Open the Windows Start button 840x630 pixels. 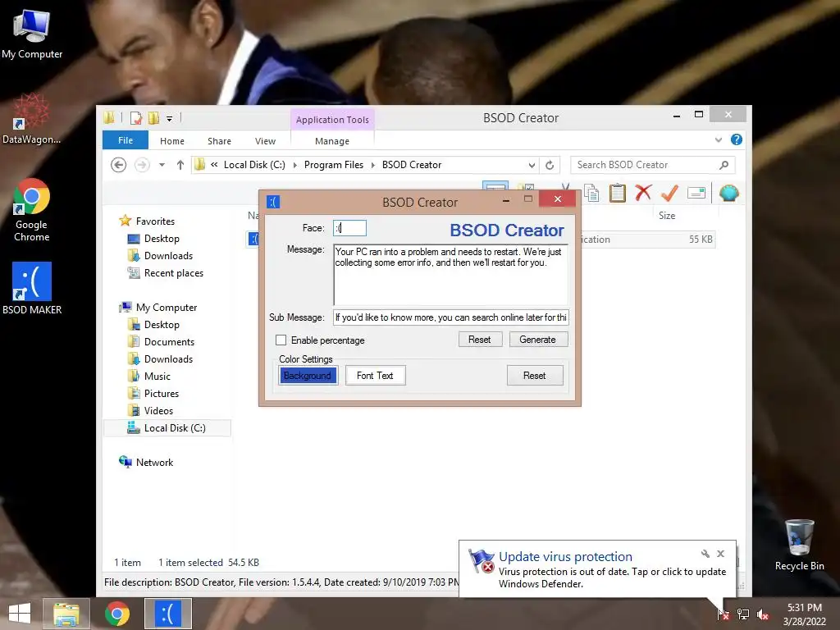pyautogui.click(x=20, y=614)
